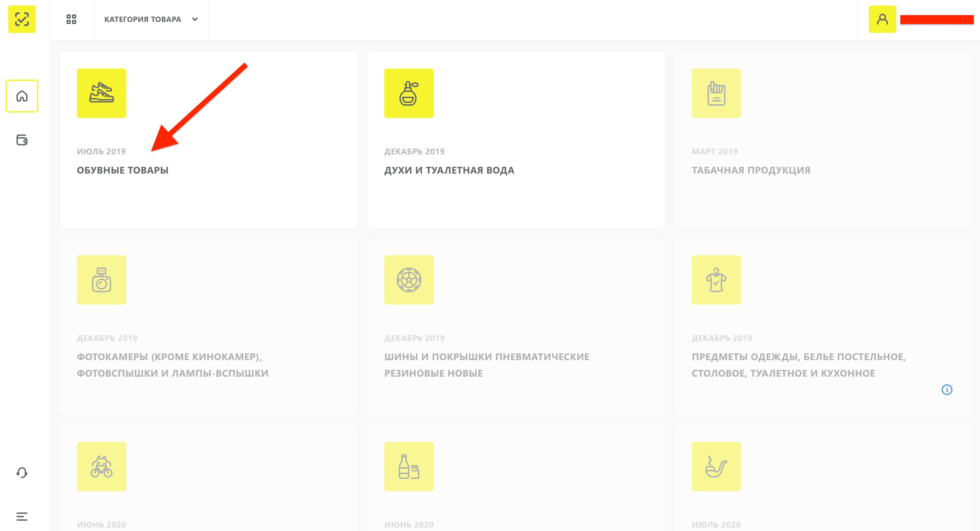Click ИЮНЬ 2020 date on bottle card

pos(409,524)
